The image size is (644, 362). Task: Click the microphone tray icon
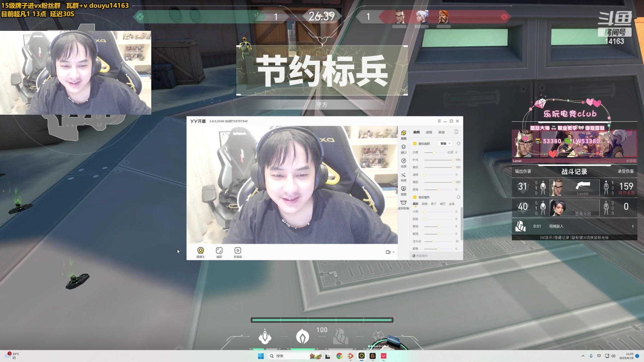click(x=591, y=356)
